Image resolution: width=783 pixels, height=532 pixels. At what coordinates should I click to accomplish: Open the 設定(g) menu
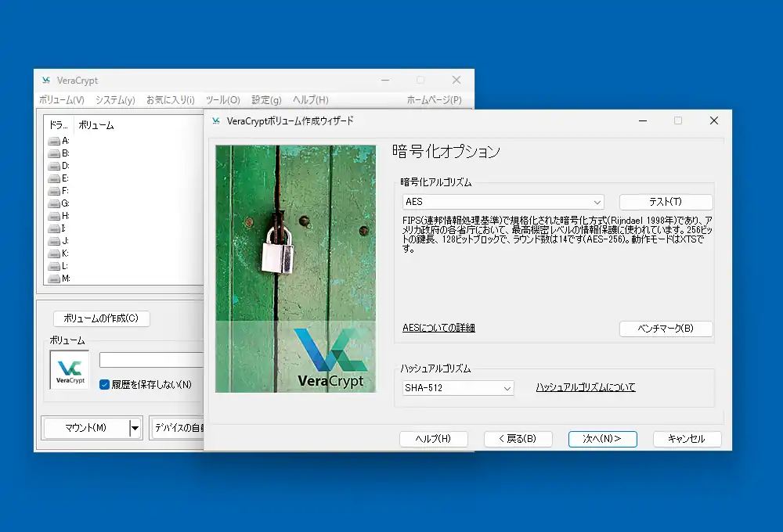(x=266, y=99)
